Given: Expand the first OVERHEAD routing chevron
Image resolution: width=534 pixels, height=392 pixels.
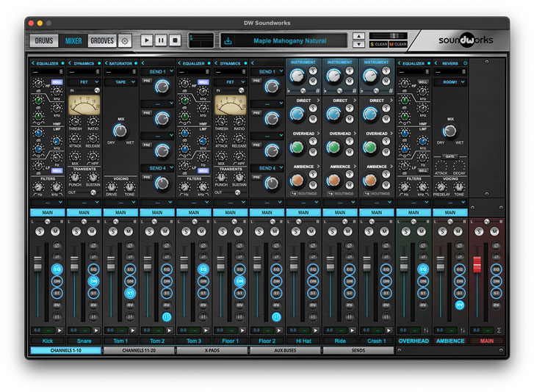Looking at the screenshot, I should [318, 134].
